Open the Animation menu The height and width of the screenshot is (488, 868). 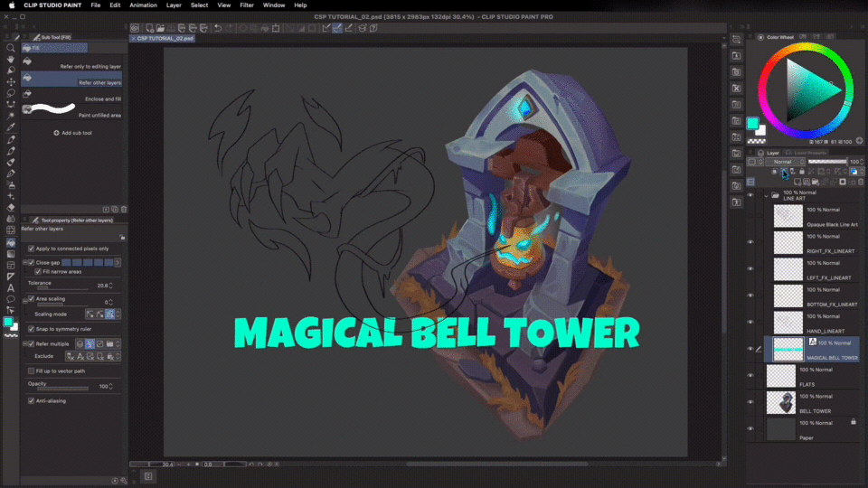pos(144,5)
